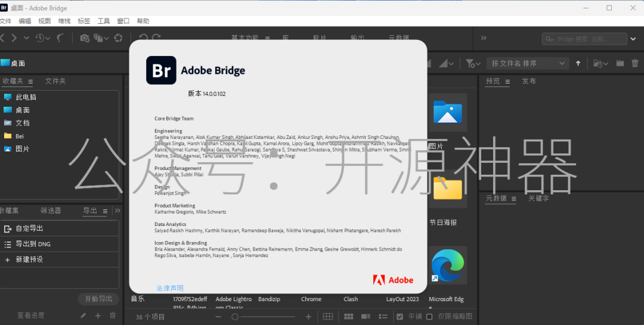Expand hidden workspaces double chevron

(x=484, y=38)
